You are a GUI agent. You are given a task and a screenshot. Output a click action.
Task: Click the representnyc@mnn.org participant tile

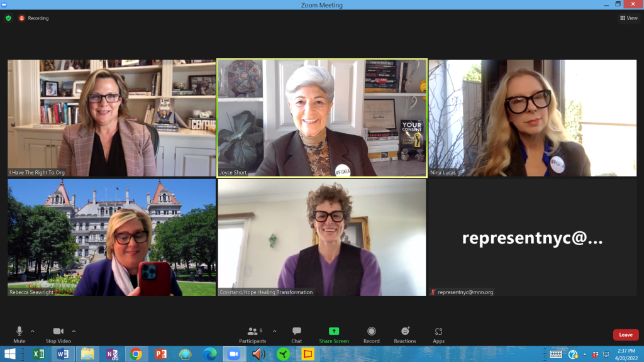tap(533, 238)
